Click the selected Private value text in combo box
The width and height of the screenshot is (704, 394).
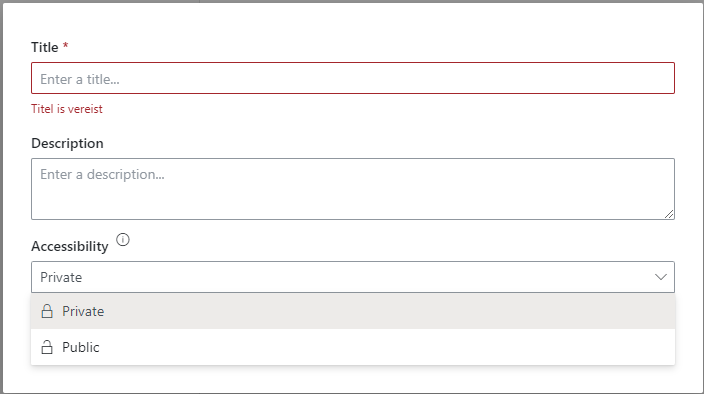pyautogui.click(x=61, y=277)
